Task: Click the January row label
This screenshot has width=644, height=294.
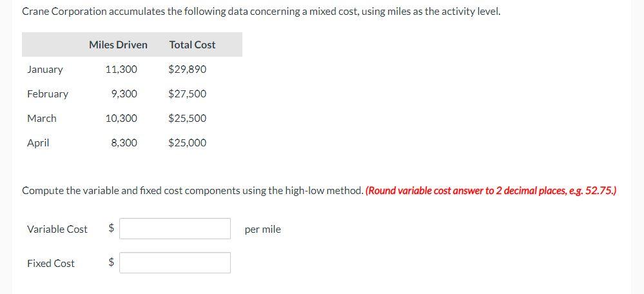Action: [45, 69]
